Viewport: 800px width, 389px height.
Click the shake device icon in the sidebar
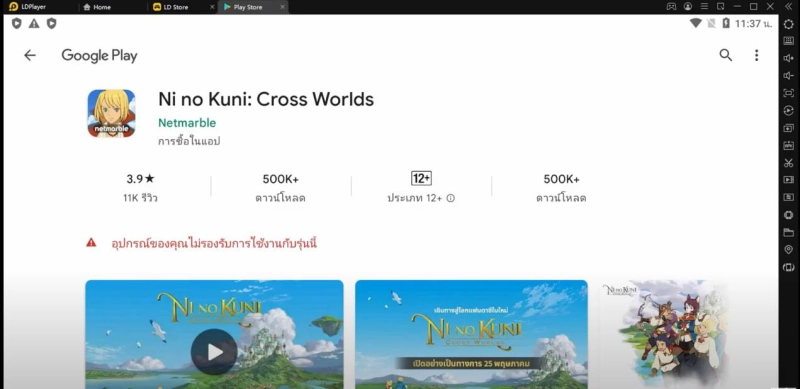[x=788, y=267]
